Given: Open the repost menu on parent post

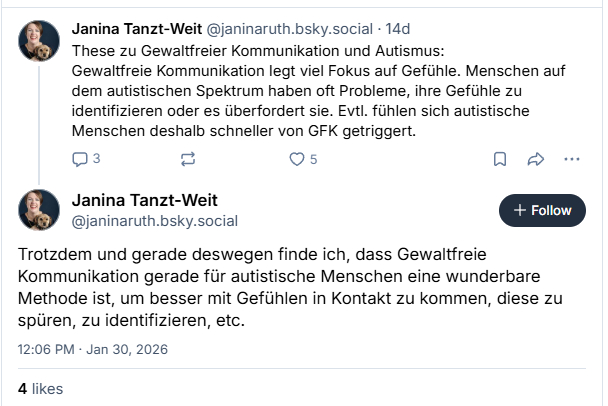Looking at the screenshot, I should [187, 159].
